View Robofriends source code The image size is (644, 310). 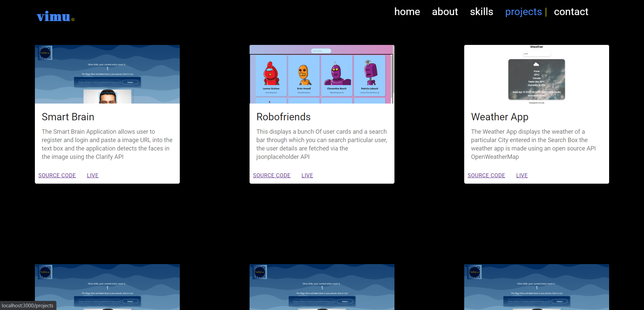(x=272, y=175)
